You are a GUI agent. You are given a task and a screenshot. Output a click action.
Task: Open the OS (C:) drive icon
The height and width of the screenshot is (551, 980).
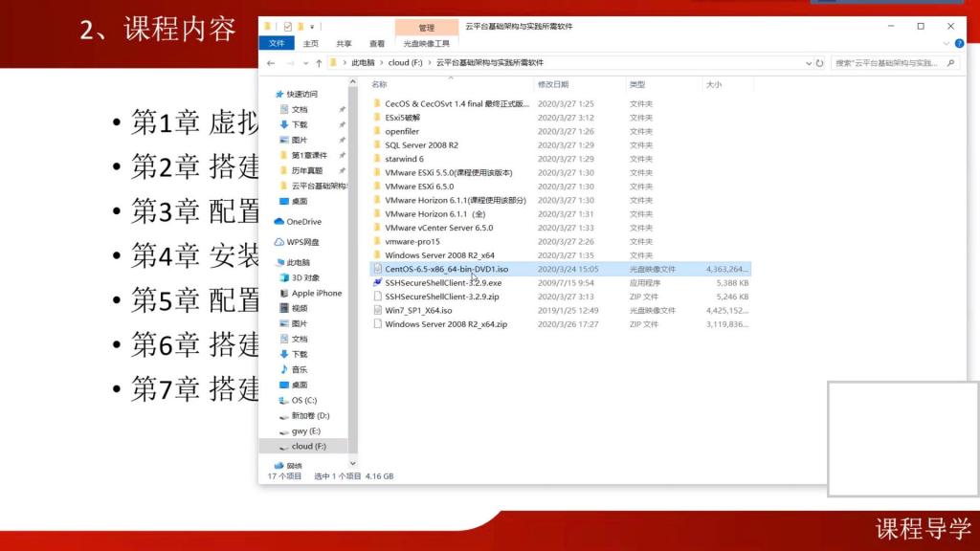[284, 400]
